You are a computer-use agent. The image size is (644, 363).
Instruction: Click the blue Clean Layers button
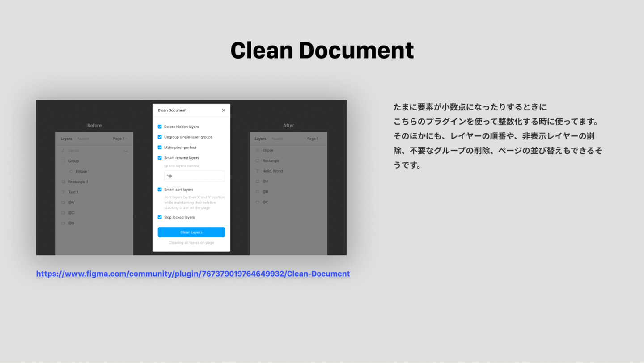coord(191,232)
